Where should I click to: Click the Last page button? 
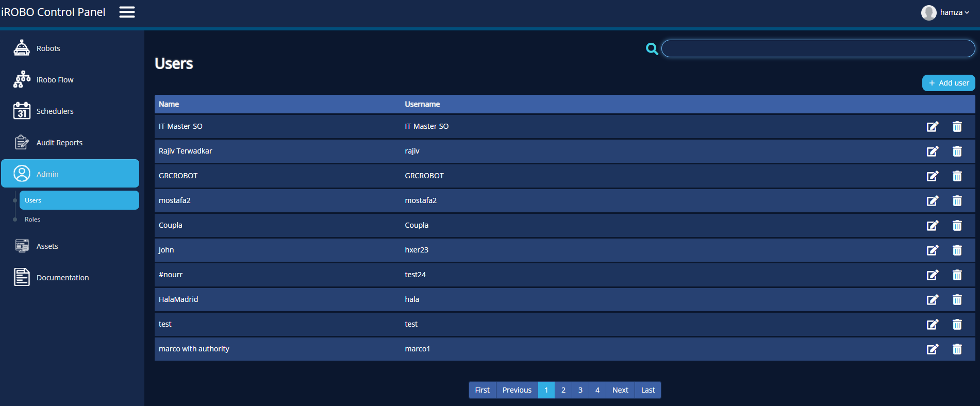(x=647, y=390)
